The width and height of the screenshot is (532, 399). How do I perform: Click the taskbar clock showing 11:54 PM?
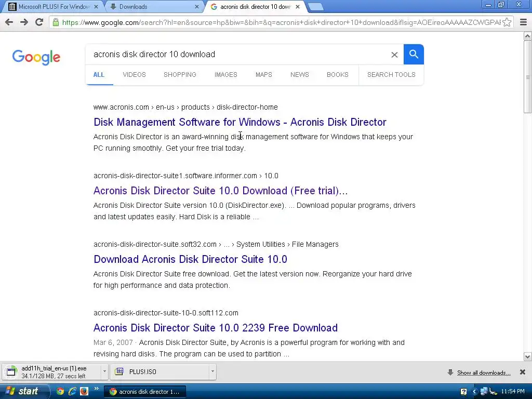tap(513, 392)
